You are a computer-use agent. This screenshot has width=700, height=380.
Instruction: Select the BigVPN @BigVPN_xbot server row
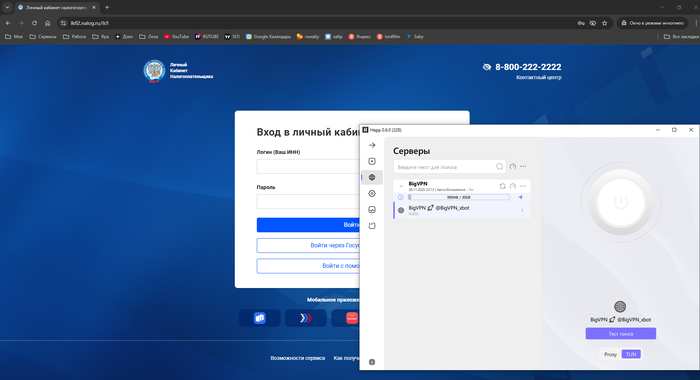[x=462, y=210]
